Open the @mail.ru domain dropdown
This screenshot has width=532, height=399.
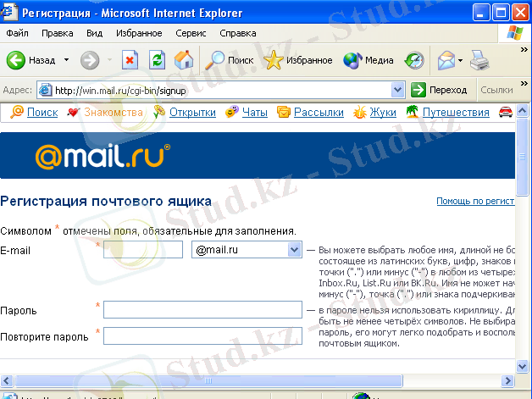point(294,250)
